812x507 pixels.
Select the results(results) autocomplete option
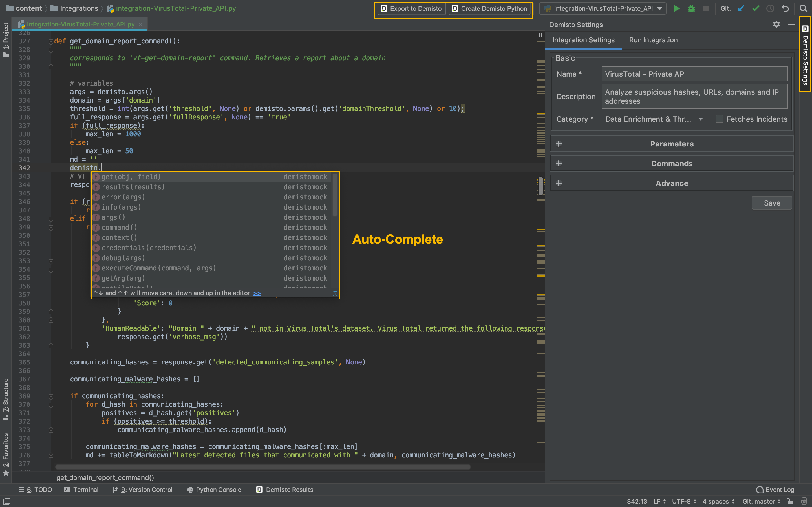point(133,186)
